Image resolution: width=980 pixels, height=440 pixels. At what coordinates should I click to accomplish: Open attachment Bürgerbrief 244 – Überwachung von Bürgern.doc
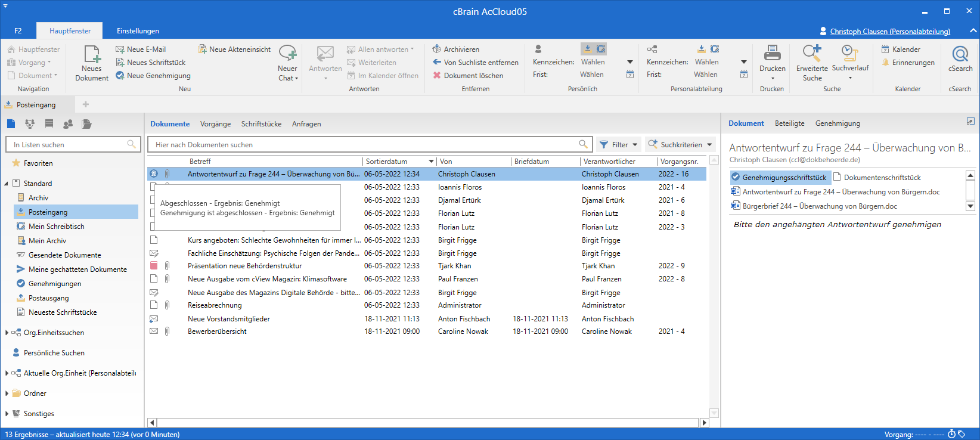(x=814, y=206)
